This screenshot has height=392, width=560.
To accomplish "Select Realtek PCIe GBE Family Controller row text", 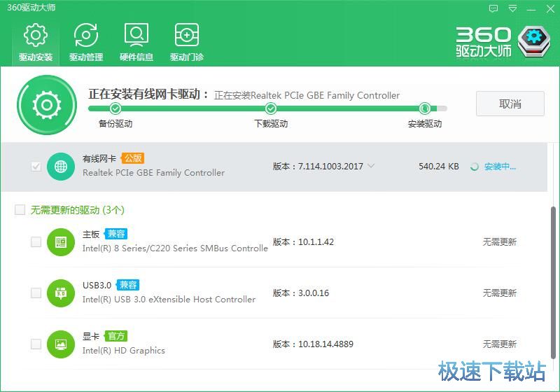I will (153, 173).
